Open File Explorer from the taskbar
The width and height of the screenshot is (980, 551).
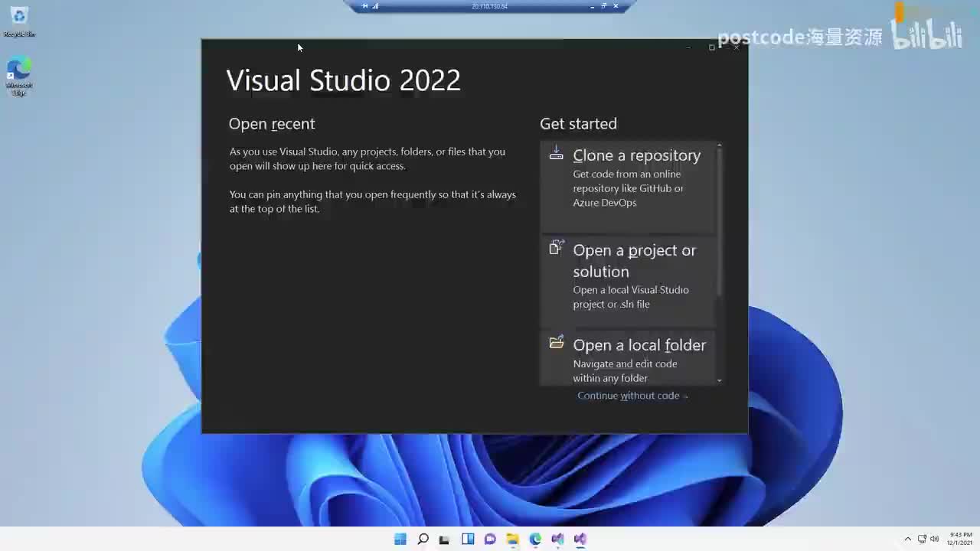[512, 540]
